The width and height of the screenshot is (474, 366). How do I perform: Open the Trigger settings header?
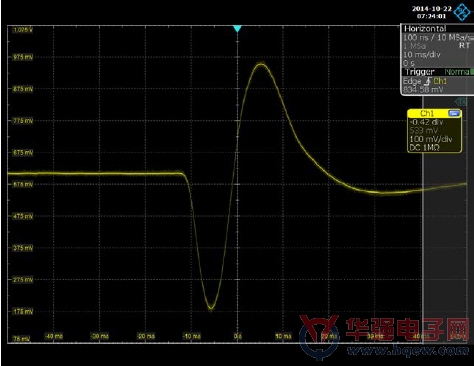click(x=420, y=72)
